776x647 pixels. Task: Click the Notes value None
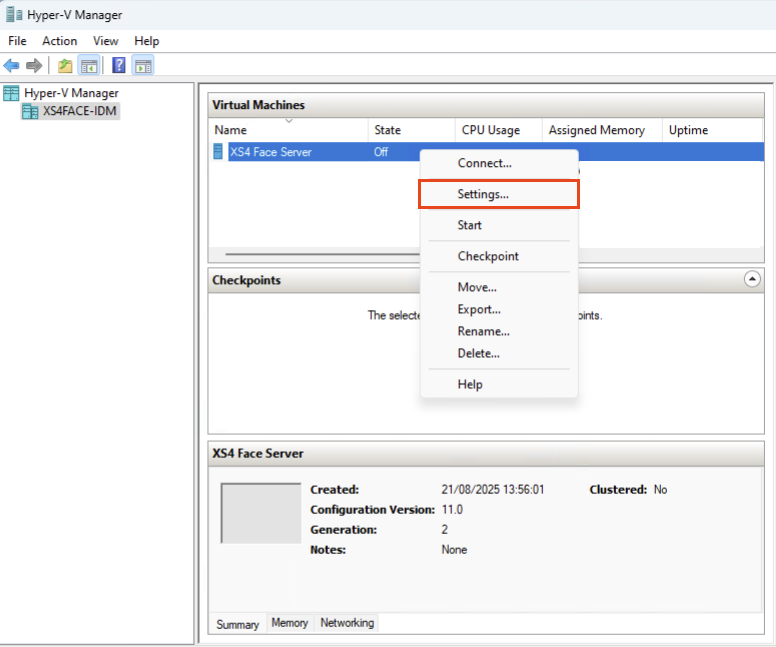pyautogui.click(x=454, y=549)
